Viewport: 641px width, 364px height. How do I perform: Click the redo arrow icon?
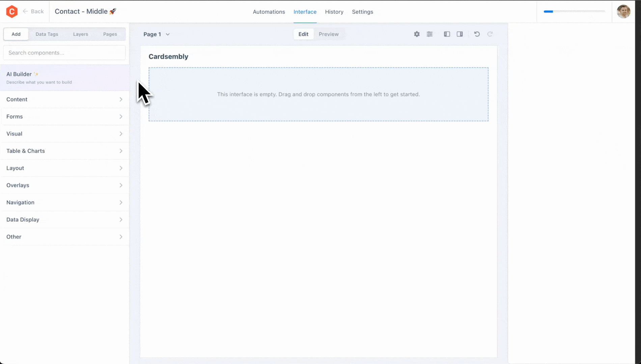[x=490, y=34]
